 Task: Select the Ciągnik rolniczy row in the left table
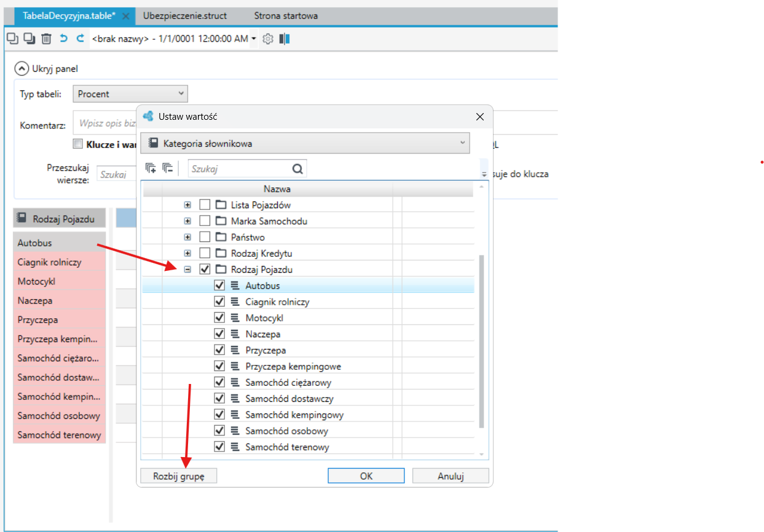[59, 262]
